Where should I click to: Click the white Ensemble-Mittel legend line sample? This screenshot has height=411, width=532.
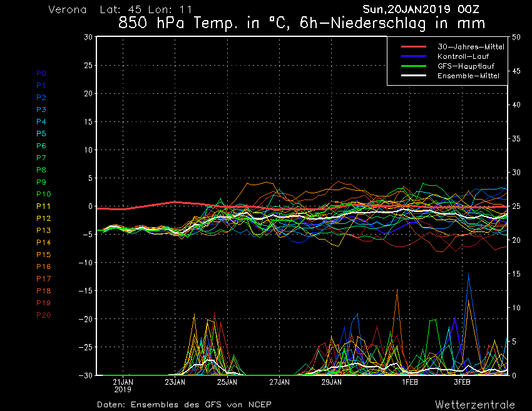coord(414,75)
